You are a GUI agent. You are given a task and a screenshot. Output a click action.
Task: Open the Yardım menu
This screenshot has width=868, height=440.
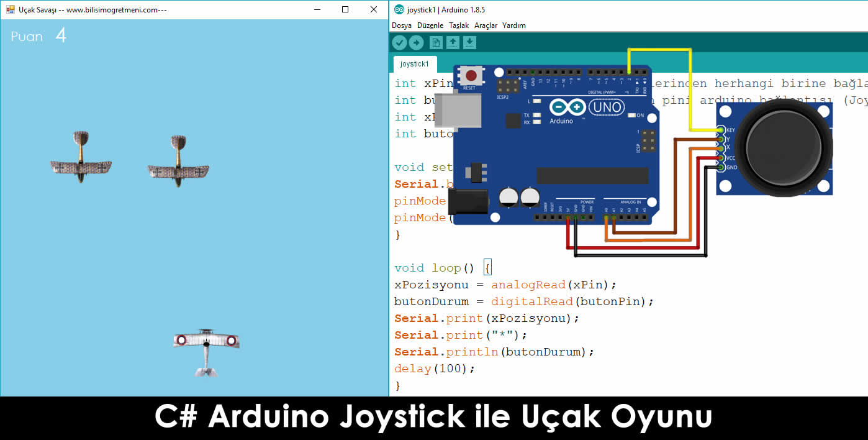pos(513,25)
